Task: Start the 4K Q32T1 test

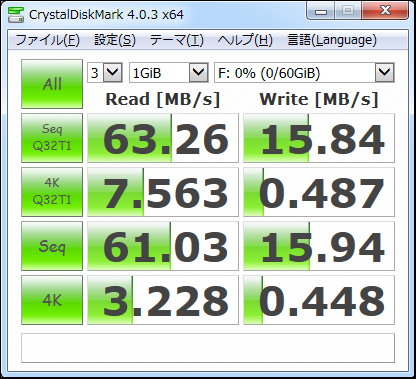Action: click(52, 192)
